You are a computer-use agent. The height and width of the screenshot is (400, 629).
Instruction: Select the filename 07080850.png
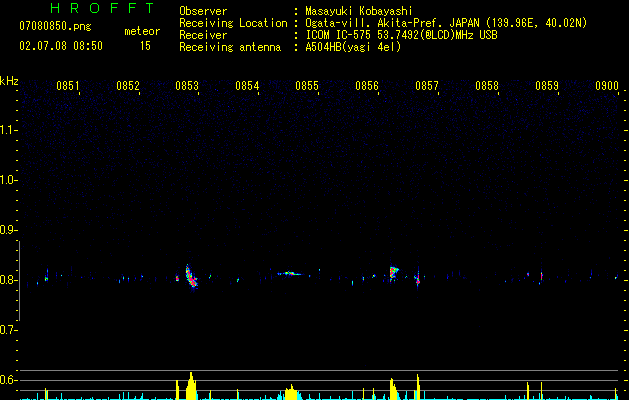coord(55,27)
